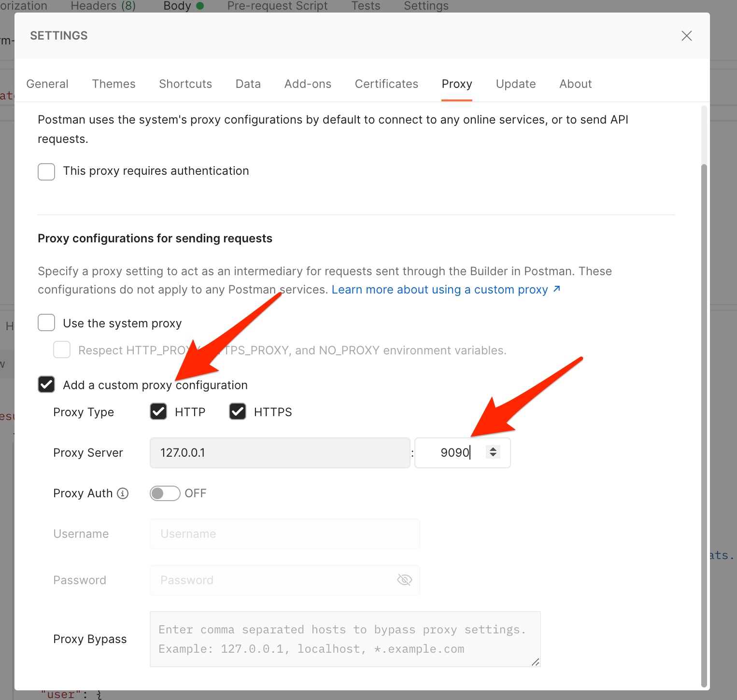Uncheck 'Add a custom proxy configuration'
The width and height of the screenshot is (737, 700).
tap(46, 384)
